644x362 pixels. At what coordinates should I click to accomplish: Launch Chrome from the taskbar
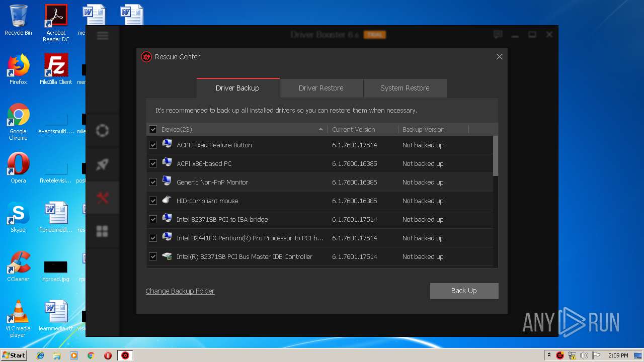91,355
